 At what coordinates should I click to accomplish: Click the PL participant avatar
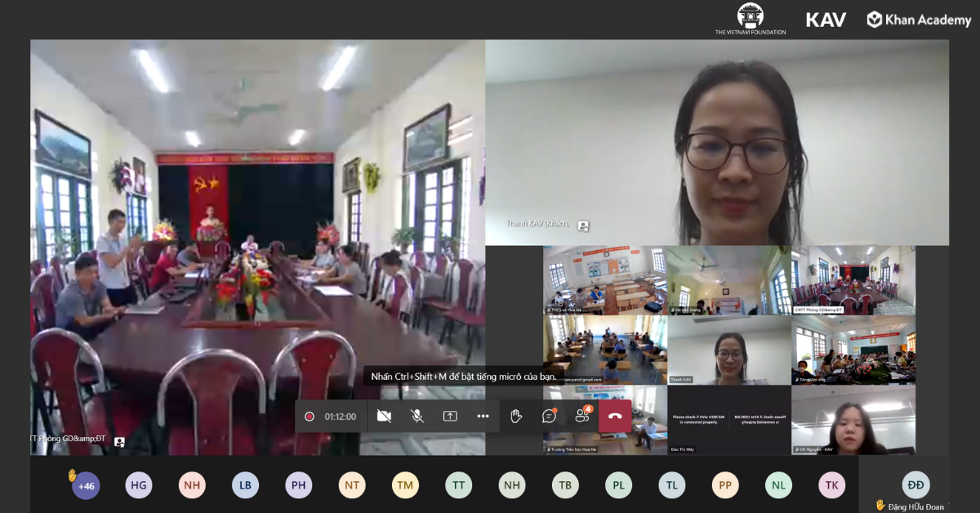coord(618,485)
